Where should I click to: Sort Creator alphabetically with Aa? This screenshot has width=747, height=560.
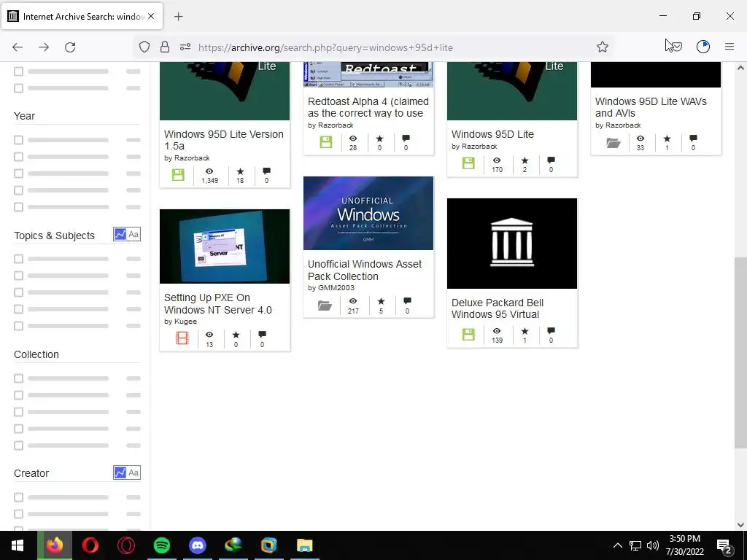point(133,472)
